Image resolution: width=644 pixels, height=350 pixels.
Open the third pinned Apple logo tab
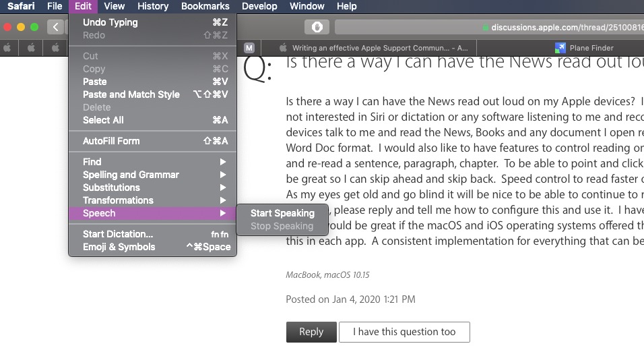click(x=55, y=48)
